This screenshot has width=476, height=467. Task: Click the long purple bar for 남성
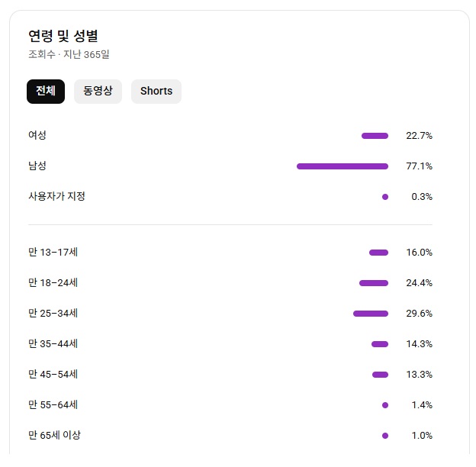(x=343, y=166)
